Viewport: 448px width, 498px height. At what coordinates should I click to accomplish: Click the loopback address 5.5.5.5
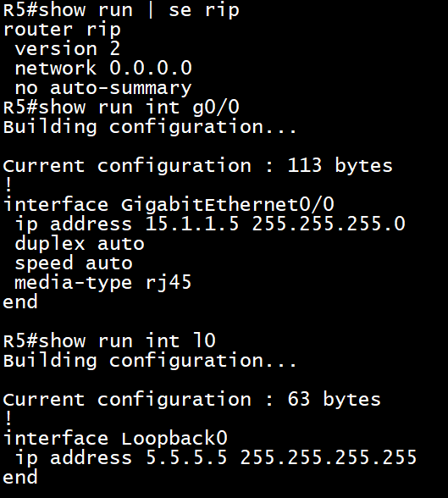pyautogui.click(x=186, y=457)
